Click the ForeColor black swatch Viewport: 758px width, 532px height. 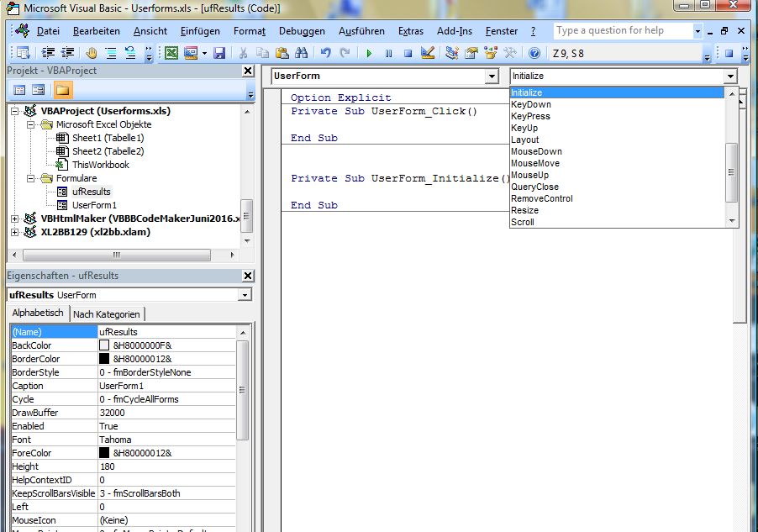click(x=104, y=453)
